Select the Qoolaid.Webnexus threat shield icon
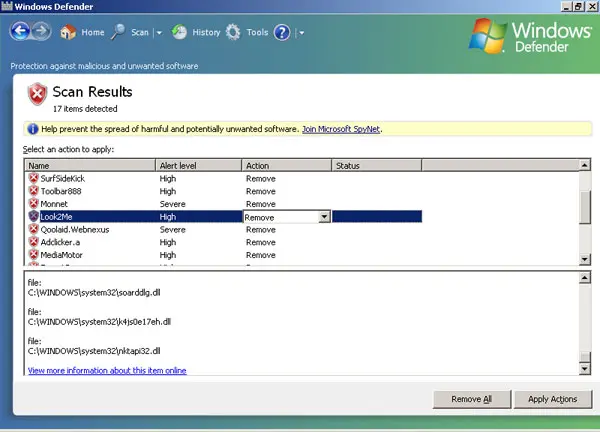Viewport: 600px width, 432px height. (34, 229)
